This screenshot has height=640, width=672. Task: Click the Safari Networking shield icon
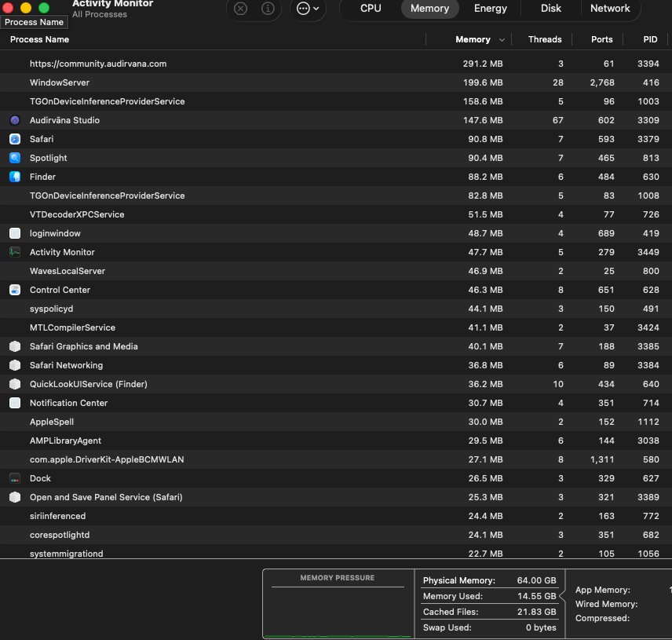pos(15,365)
